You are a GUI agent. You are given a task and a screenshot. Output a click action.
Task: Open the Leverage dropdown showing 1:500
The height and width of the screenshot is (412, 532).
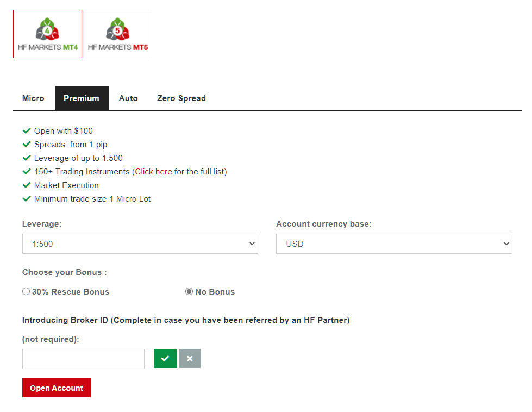click(x=140, y=244)
